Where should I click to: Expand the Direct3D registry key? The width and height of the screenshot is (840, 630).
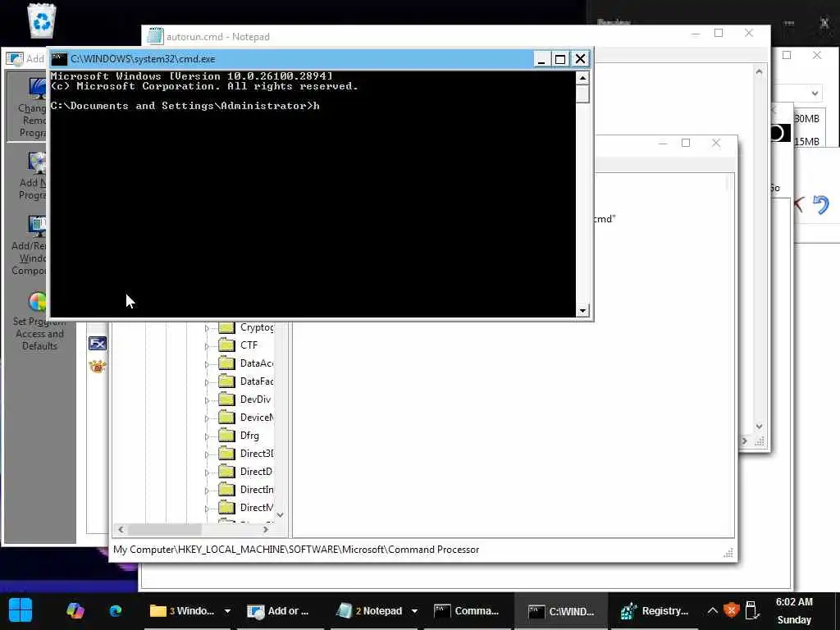coord(208,454)
